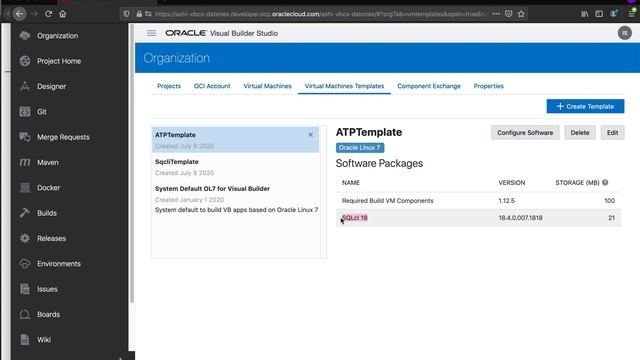Click the sidebar vertical scrollbar
The height and width of the screenshot is (360, 640).
pos(131,163)
